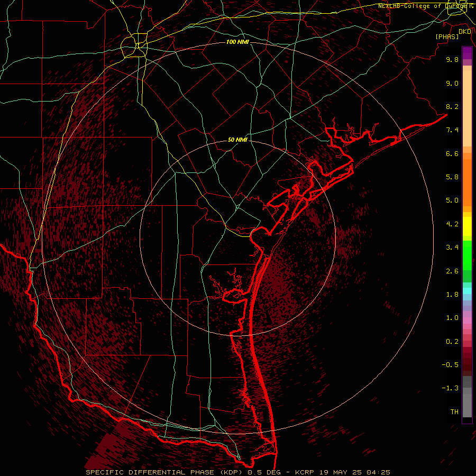
Task: Click the "TH" threshold label on scale
Action: (x=454, y=412)
